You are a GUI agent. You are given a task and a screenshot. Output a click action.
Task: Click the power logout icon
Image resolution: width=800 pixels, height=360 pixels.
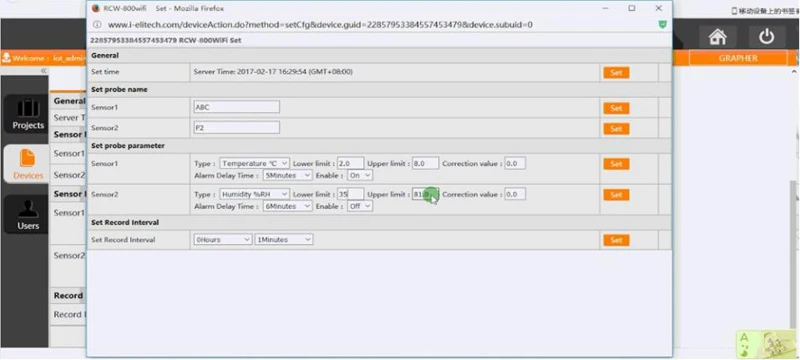point(766,37)
